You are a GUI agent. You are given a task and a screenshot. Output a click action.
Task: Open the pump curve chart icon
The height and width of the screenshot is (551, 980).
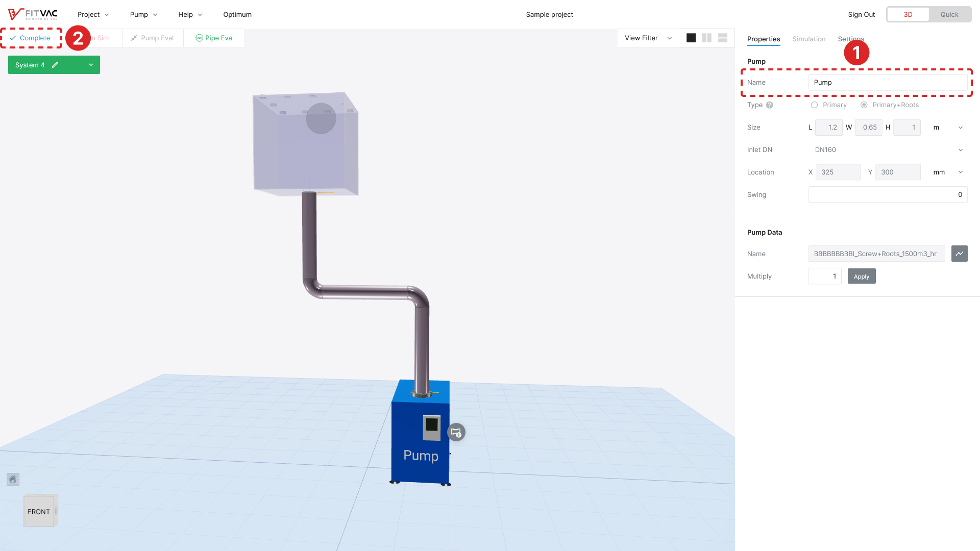coord(960,254)
